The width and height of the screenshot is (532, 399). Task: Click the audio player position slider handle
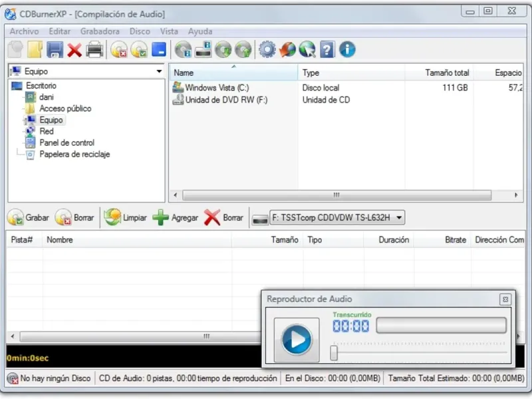(334, 353)
